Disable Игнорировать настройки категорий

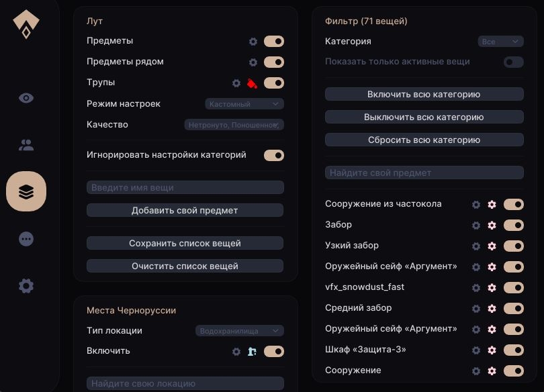point(273,155)
